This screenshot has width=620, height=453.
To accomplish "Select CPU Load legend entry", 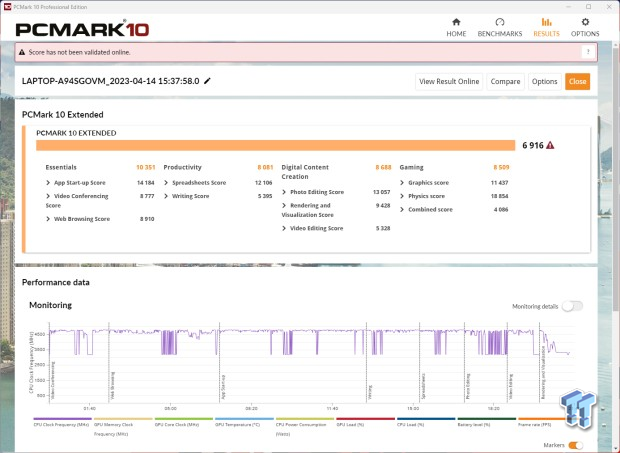I will tap(426, 422).
